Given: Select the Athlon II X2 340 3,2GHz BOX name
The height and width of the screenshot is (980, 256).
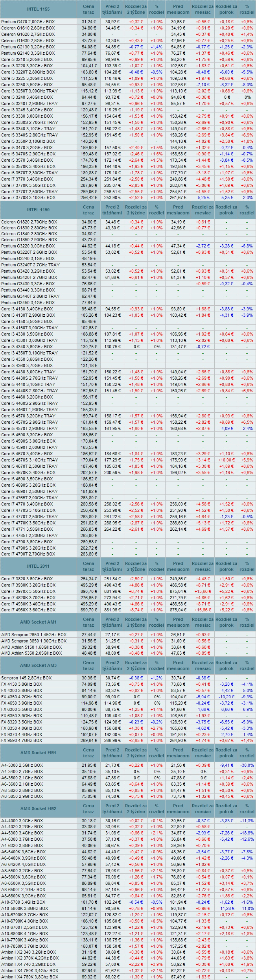Looking at the screenshot, I should (29, 952).
